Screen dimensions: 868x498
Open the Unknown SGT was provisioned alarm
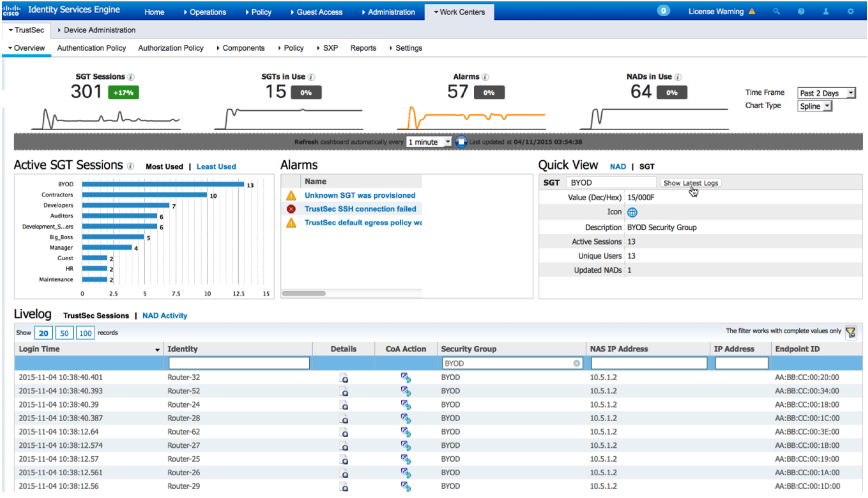[x=360, y=195]
